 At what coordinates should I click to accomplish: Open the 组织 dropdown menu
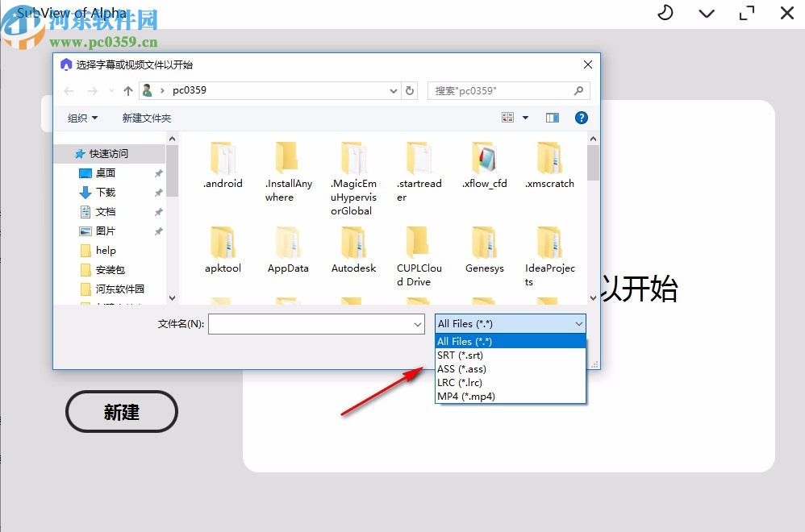click(x=81, y=118)
